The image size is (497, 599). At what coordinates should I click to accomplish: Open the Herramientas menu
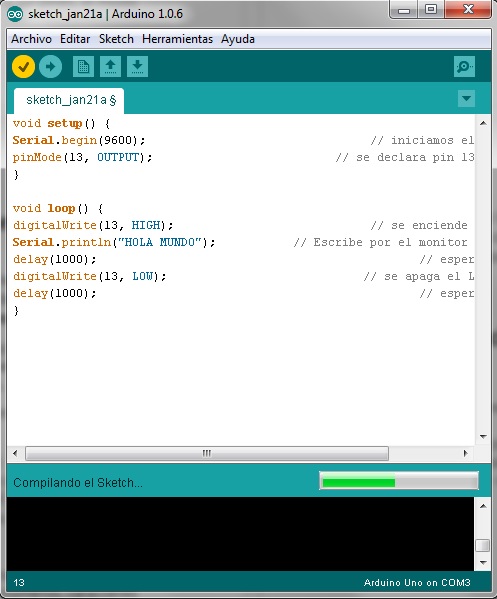click(177, 39)
